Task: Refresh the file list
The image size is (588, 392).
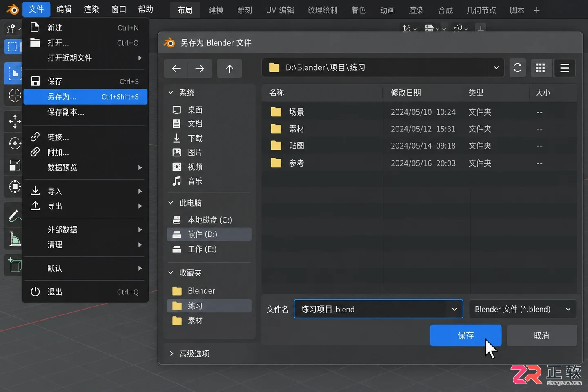Action: (517, 68)
